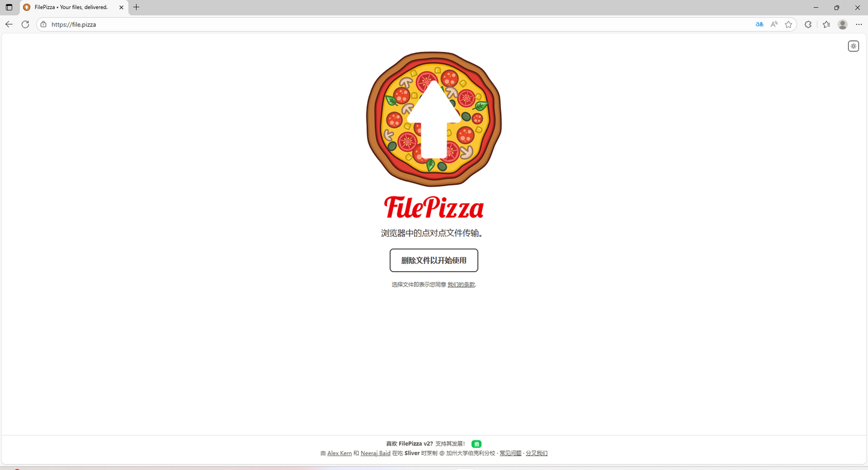Open the browser settings and more menu

(859, 25)
